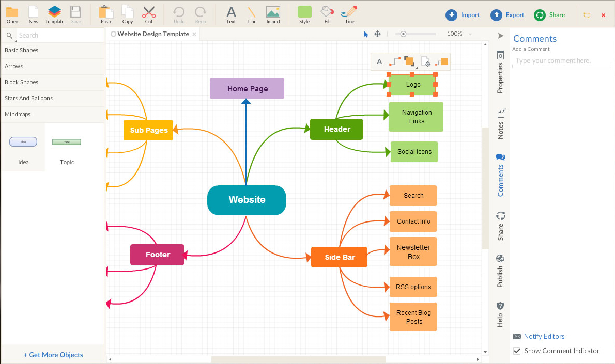Image resolution: width=615 pixels, height=364 pixels.
Task: Open the zoom percentage dropdown
Action: coord(470,34)
